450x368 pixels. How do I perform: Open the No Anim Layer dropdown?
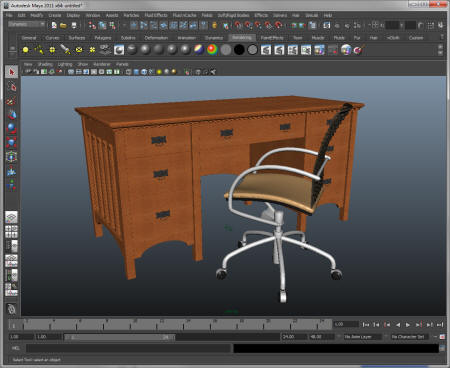(362, 337)
